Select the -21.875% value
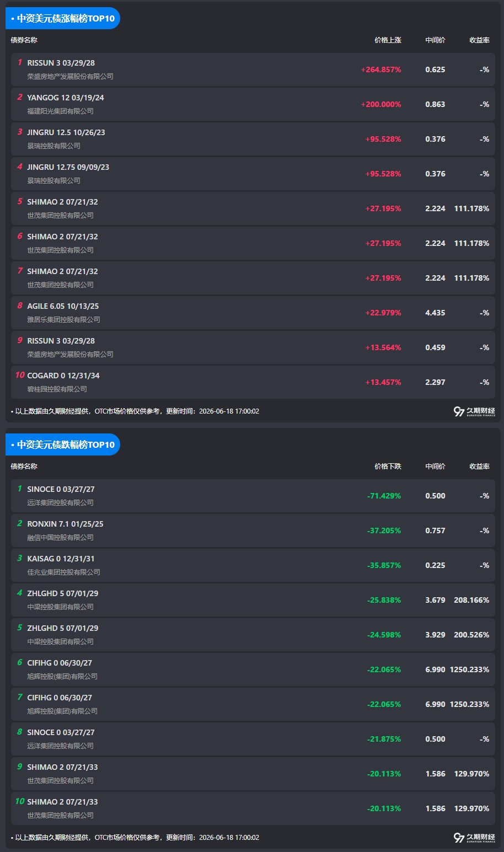 tap(384, 740)
